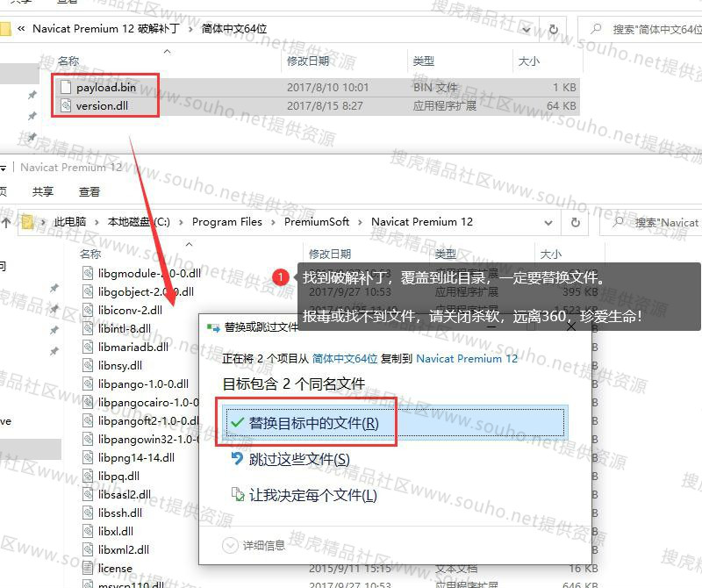
Task: Navigate to Program Files breadcrumb
Action: click(227, 222)
